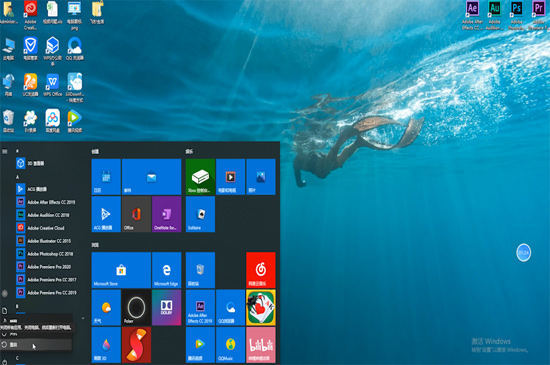Open the QQMusic tile
This screenshot has width=550, height=365.
(x=230, y=345)
